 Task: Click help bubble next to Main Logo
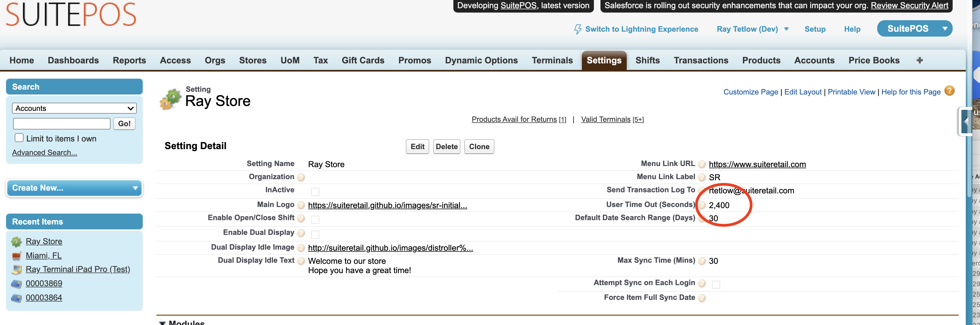[301, 206]
